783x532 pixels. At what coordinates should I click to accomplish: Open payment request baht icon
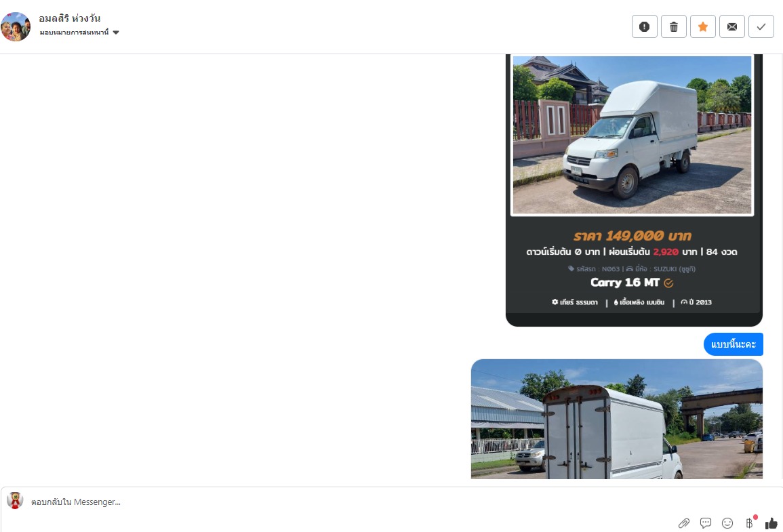[x=750, y=523]
